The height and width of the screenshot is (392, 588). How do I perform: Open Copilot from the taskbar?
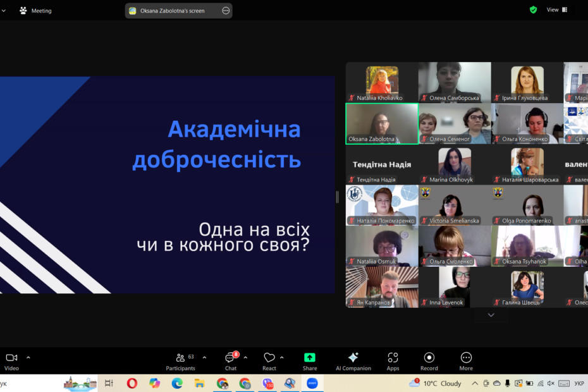154,383
